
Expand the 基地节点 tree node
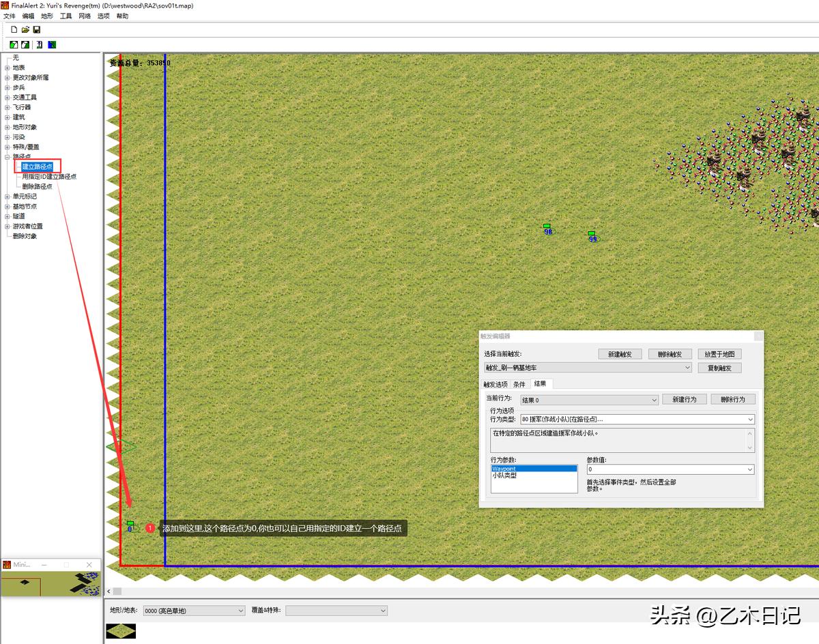pos(8,206)
